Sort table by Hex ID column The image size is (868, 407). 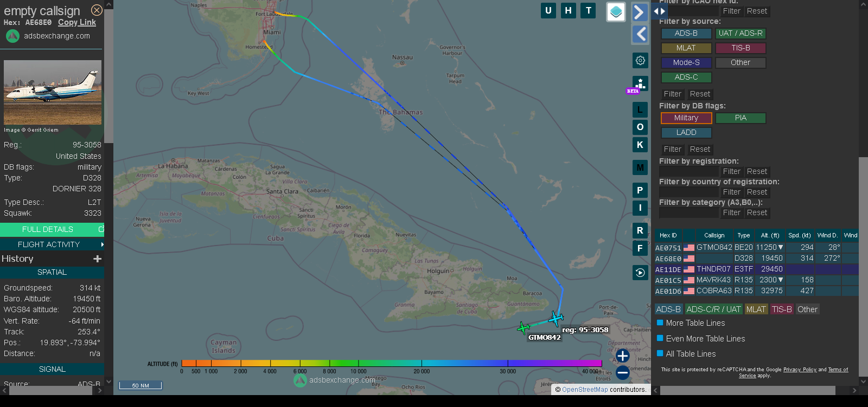668,235
